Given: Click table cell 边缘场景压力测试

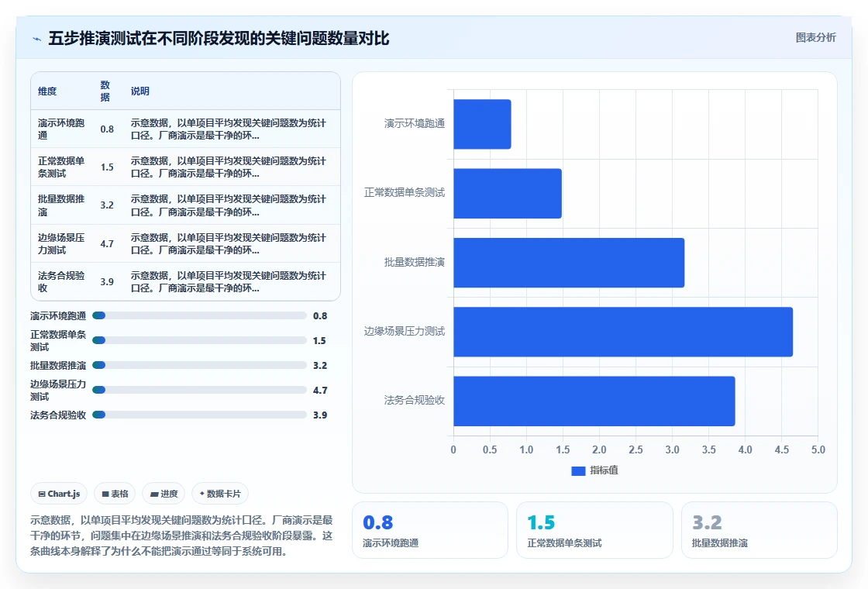Looking at the screenshot, I should (61, 243).
